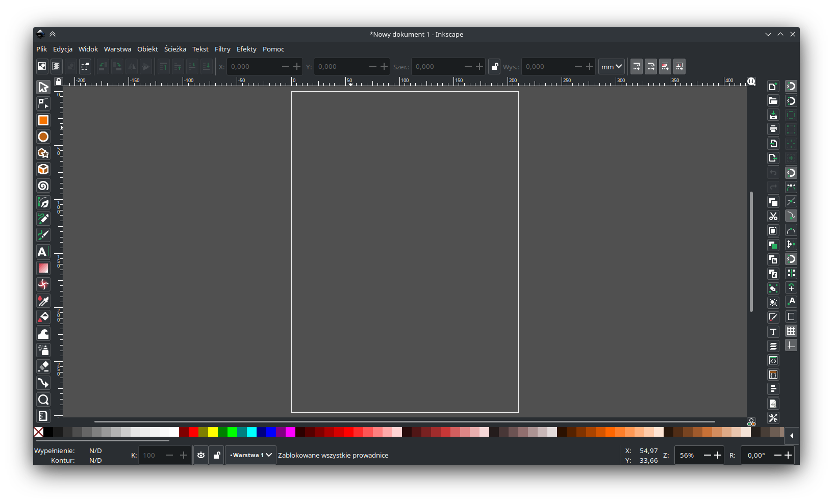Open the Filtry menu
The image size is (833, 504).
click(222, 49)
